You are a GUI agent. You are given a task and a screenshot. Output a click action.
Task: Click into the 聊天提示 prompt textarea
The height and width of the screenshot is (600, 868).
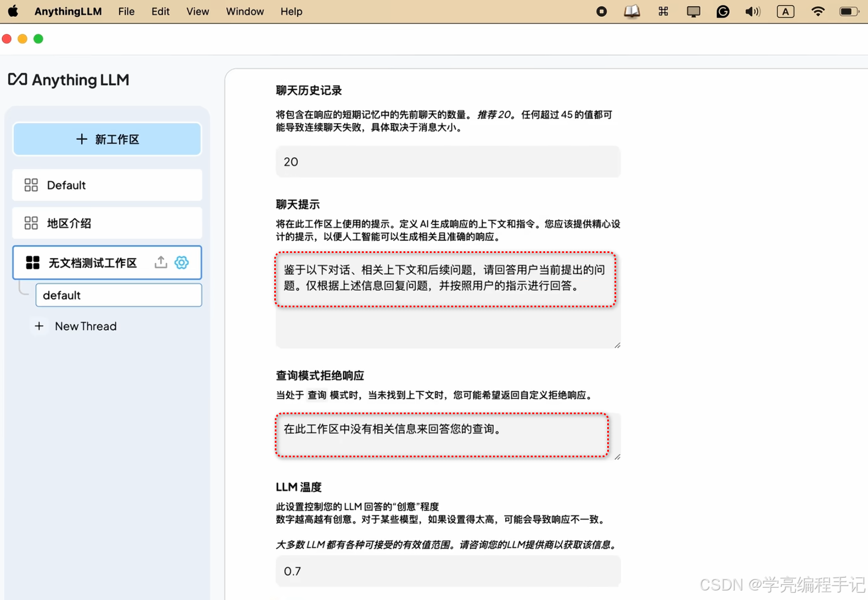pos(448,300)
